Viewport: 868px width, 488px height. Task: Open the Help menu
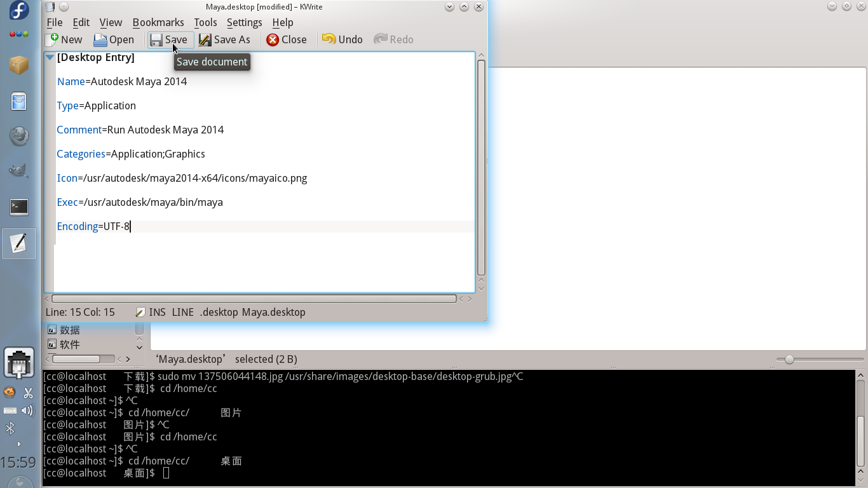[283, 22]
